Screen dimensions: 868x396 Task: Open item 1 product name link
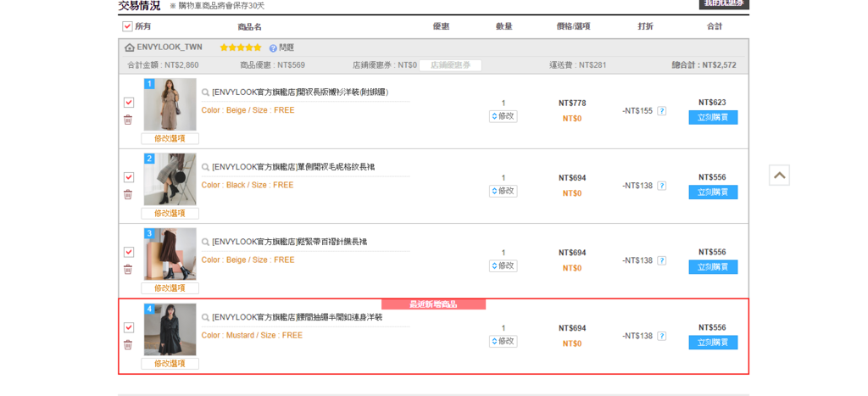pyautogui.click(x=300, y=92)
